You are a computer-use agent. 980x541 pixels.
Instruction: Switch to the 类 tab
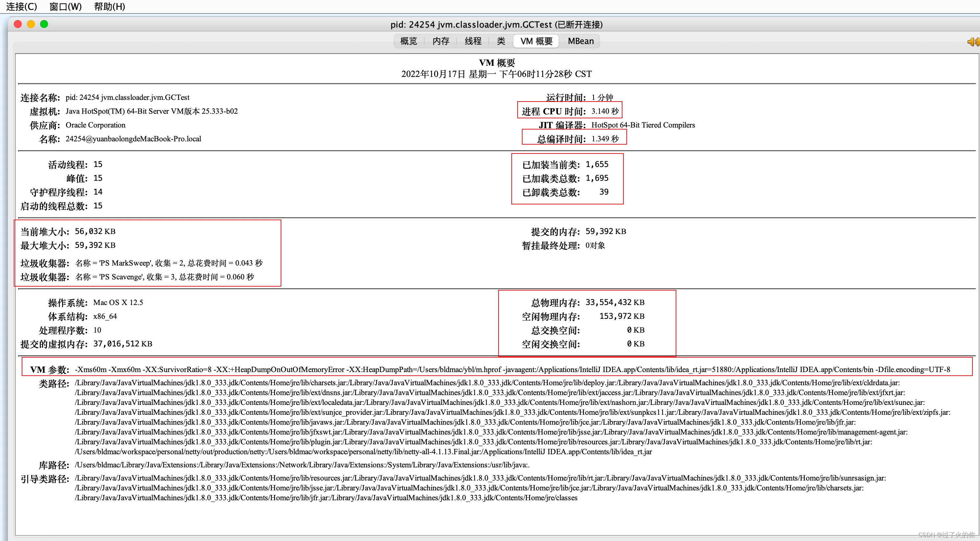501,41
